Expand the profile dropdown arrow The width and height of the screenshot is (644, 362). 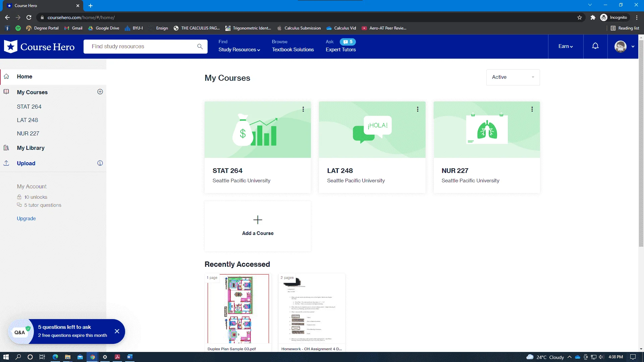coord(633,47)
